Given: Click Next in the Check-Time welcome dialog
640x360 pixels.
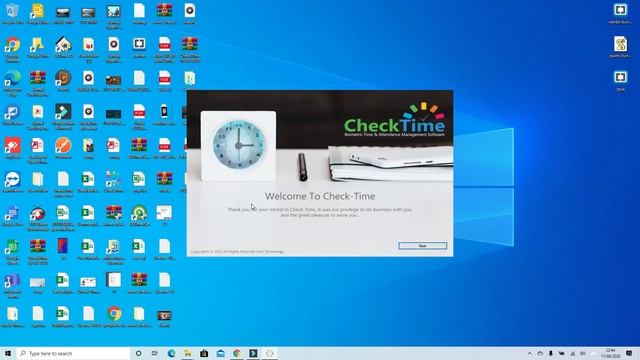Looking at the screenshot, I should pyautogui.click(x=422, y=246).
